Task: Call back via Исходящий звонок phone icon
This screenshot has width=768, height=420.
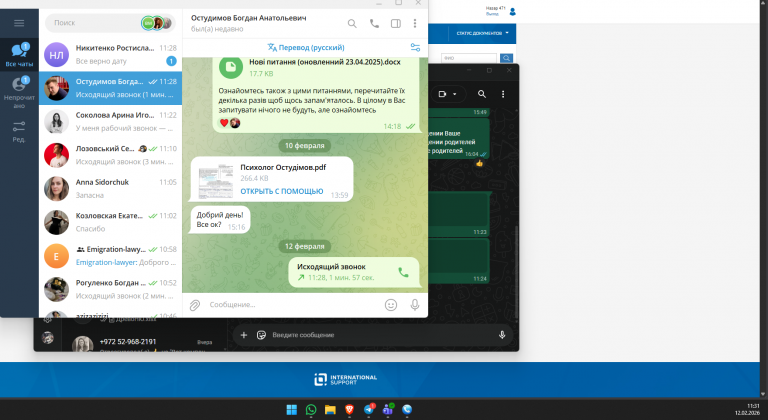Action: point(403,272)
